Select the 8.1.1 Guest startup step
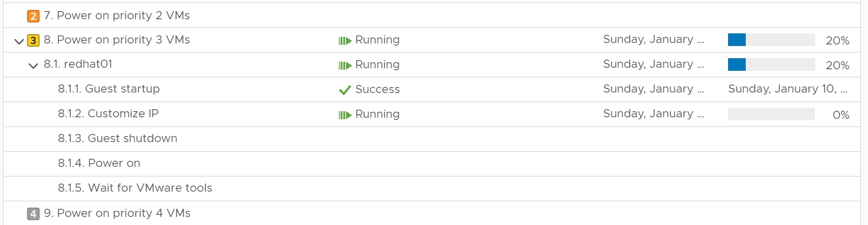868x225 pixels. pyautogui.click(x=109, y=89)
